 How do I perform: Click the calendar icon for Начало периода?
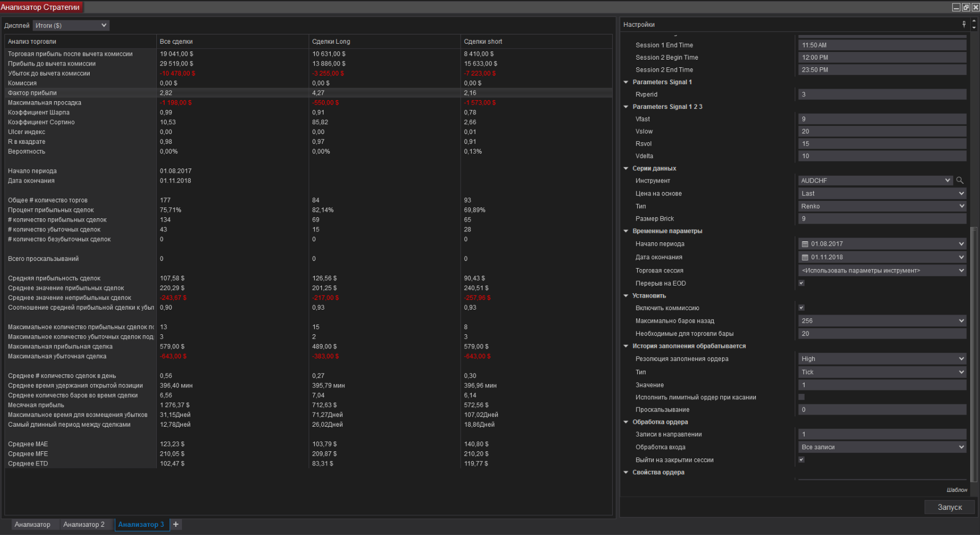(805, 244)
